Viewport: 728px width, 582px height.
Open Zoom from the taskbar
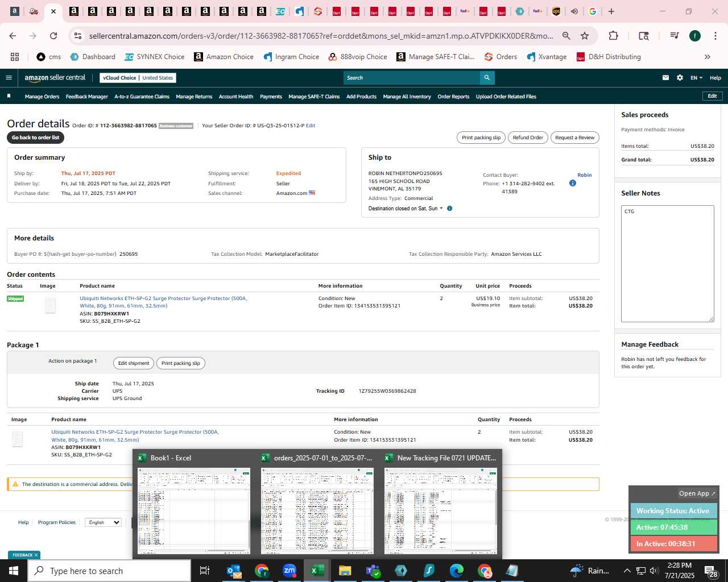pos(289,571)
